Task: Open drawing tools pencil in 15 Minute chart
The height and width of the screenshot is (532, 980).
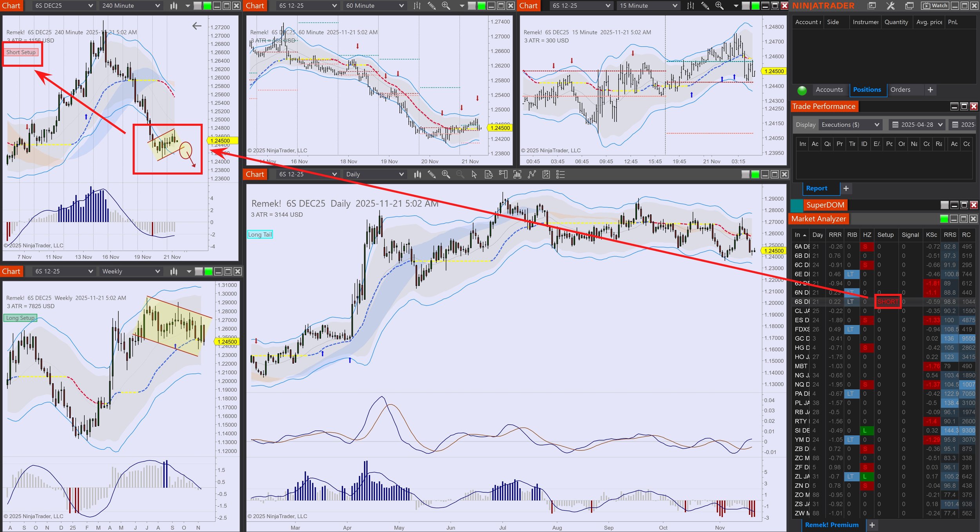Action: 705,6
